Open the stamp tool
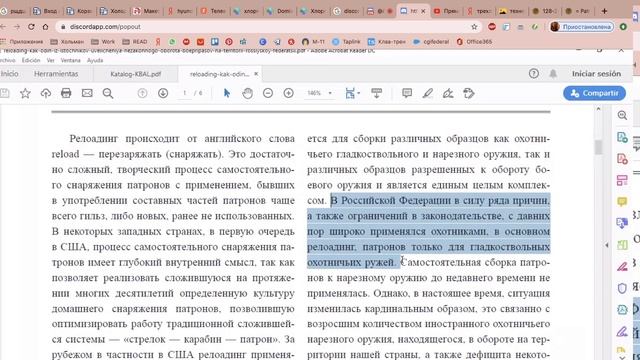This screenshot has height=360, width=640. click(469, 93)
